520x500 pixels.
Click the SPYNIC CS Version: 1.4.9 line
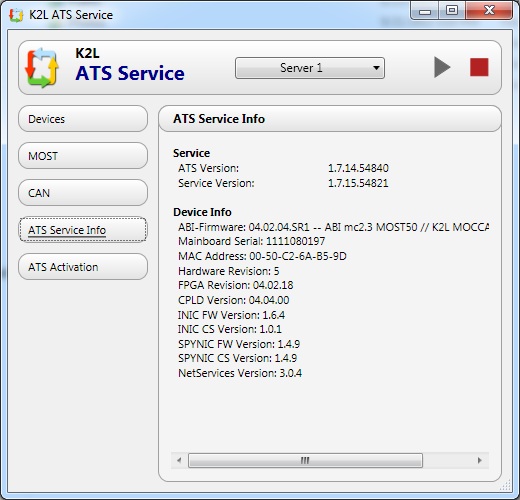click(237, 358)
